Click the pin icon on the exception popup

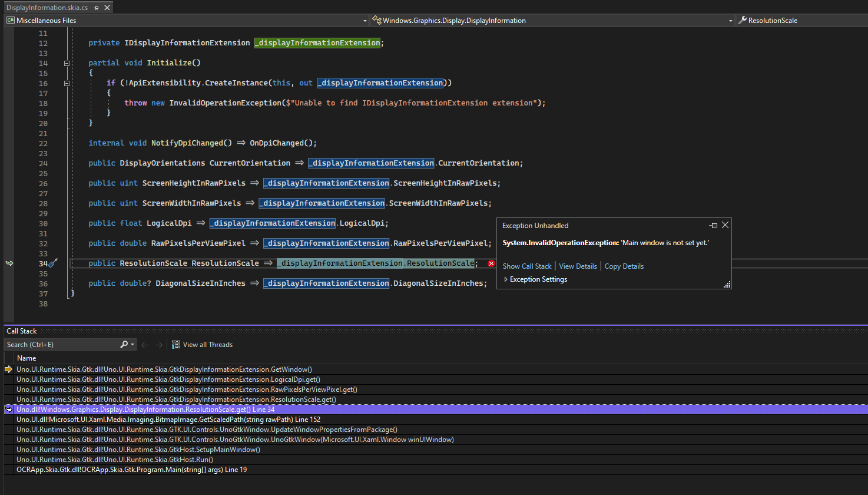coord(713,225)
